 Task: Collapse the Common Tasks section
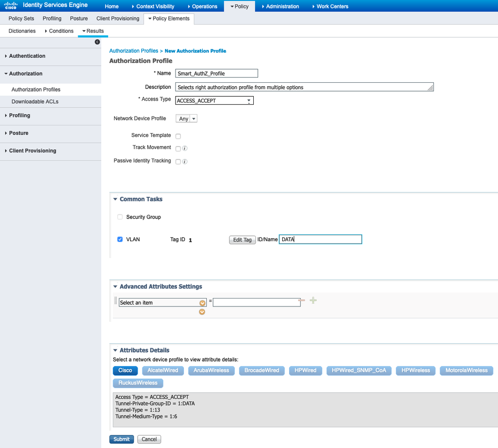click(115, 199)
